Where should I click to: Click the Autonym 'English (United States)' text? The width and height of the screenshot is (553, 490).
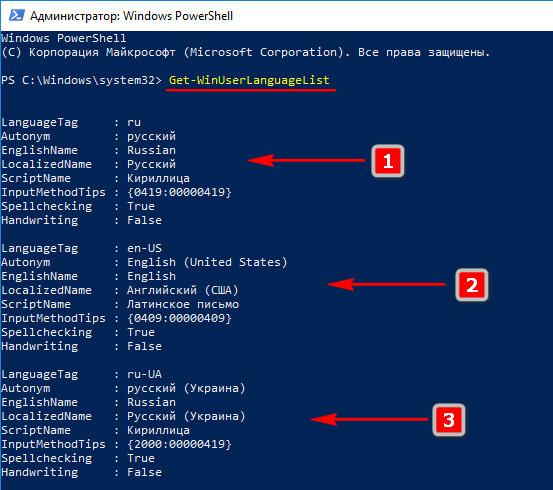(207, 262)
